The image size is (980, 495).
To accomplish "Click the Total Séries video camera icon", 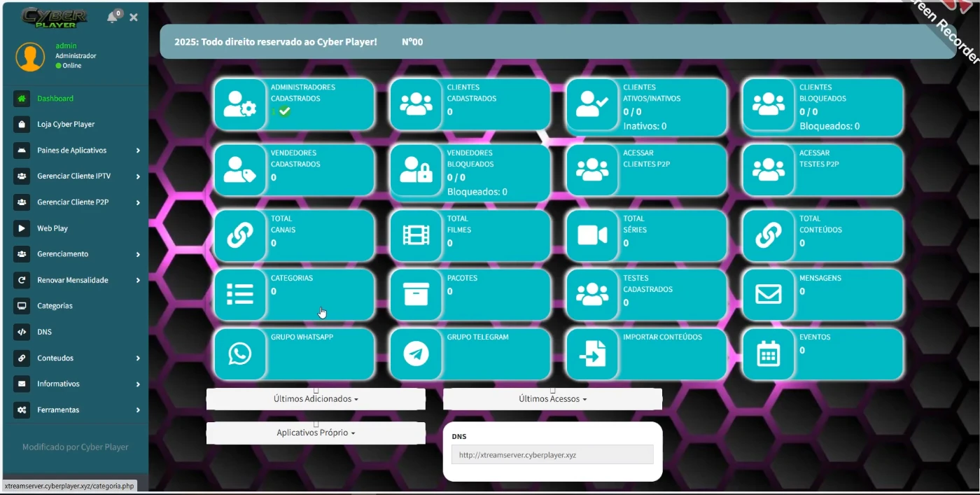I will 592,235.
